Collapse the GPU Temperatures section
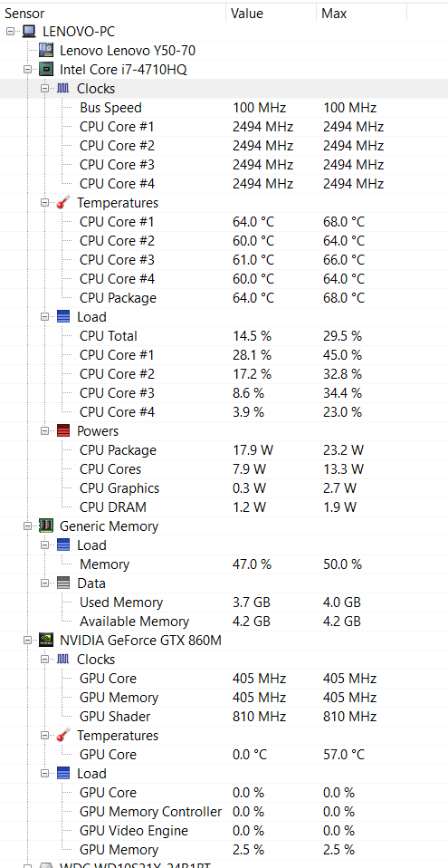 pyautogui.click(x=45, y=736)
